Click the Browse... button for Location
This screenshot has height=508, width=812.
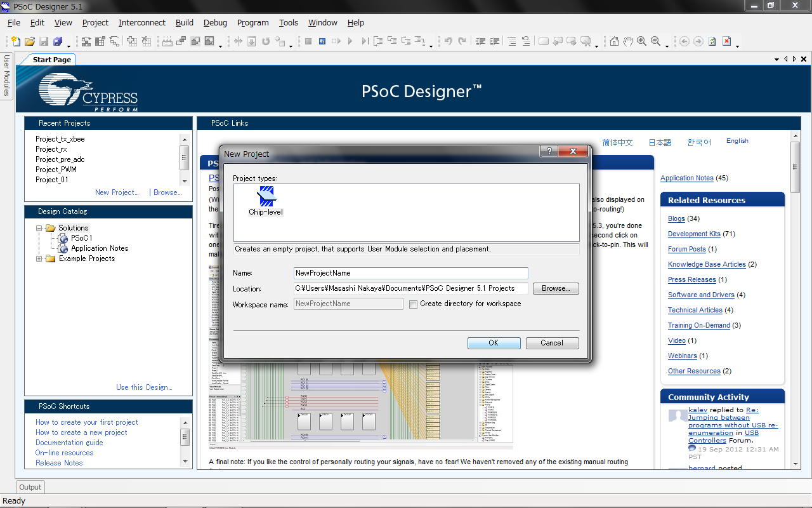click(x=556, y=288)
